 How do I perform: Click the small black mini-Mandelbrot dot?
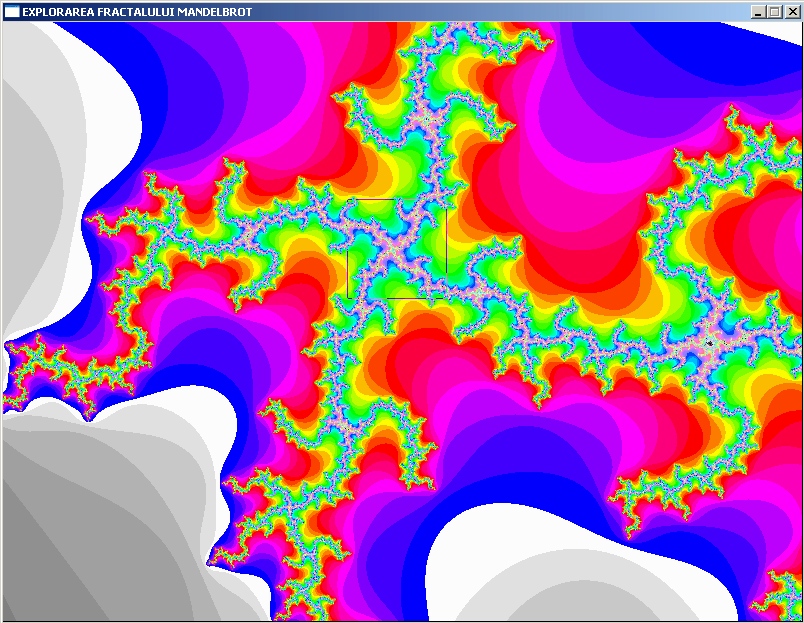[710, 344]
